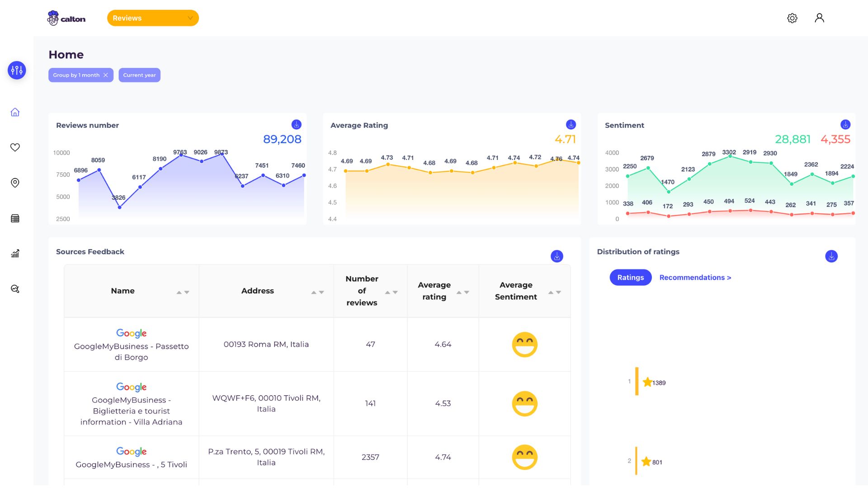
Task: Click the Current year filter chip
Action: 139,75
